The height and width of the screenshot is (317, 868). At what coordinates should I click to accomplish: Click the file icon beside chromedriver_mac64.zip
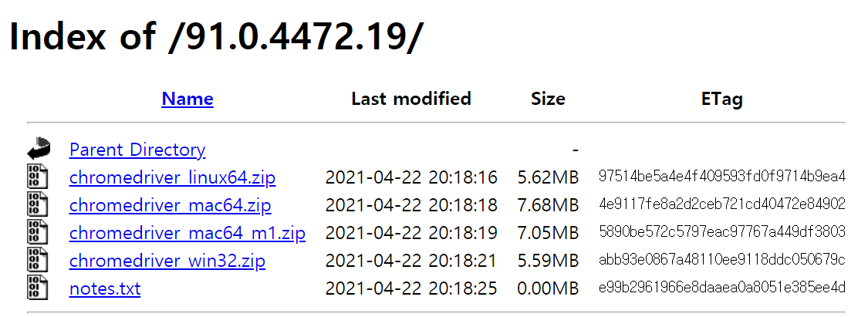(38, 205)
